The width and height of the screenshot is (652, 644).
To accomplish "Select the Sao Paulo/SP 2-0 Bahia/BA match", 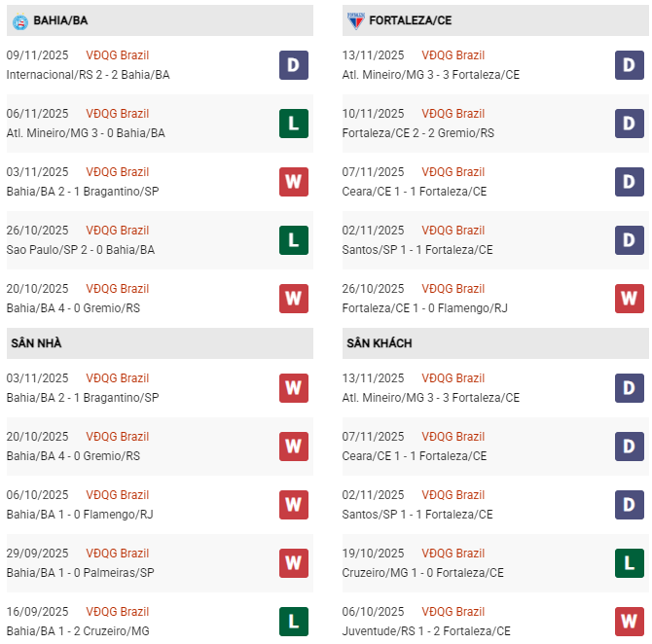I will click(80, 250).
